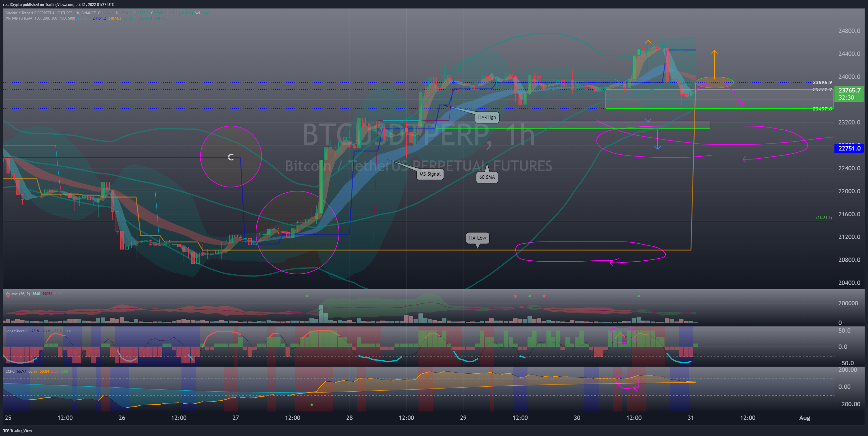Viewport: 868px width, 436px height.
Task: Click the cyan EMA value 23956.3 in legend
Action: [x=84, y=18]
